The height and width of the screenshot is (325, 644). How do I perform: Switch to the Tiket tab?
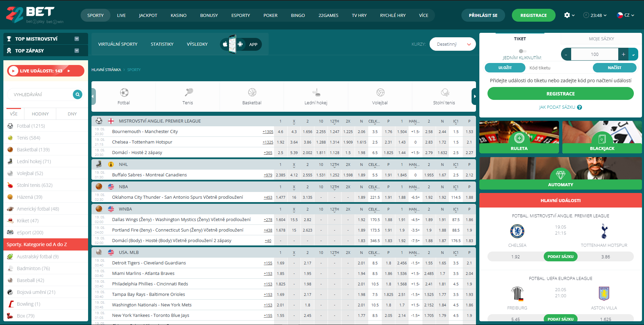pyautogui.click(x=520, y=39)
